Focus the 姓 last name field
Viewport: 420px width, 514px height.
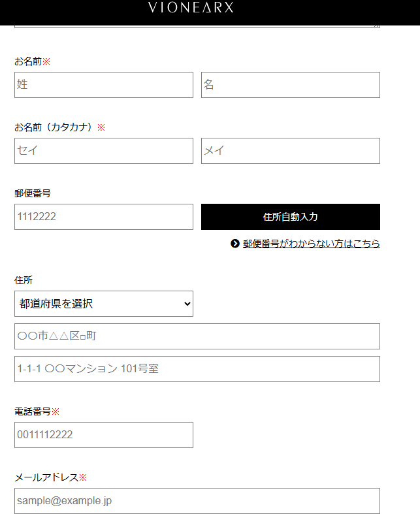104,85
